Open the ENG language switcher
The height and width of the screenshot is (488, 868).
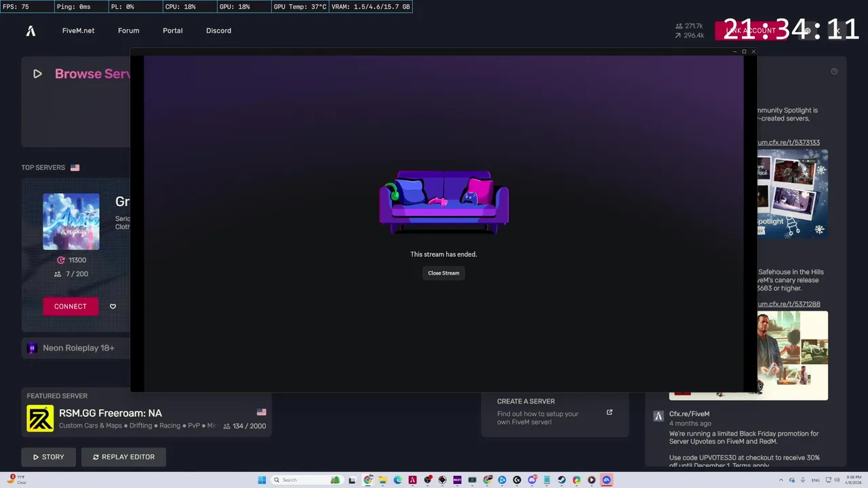click(816, 480)
